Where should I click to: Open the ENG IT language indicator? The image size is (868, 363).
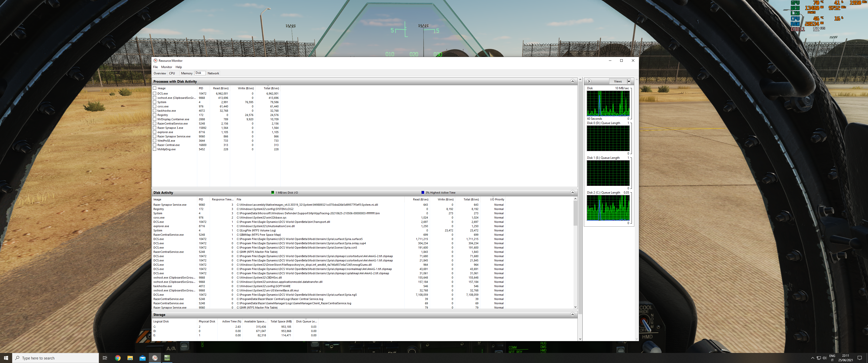point(832,358)
